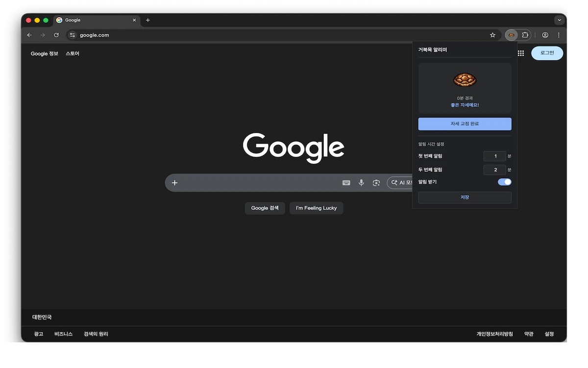Viewport: 588px width, 368px height.
Task: Click the 저장 button in the popup
Action: (x=465, y=197)
